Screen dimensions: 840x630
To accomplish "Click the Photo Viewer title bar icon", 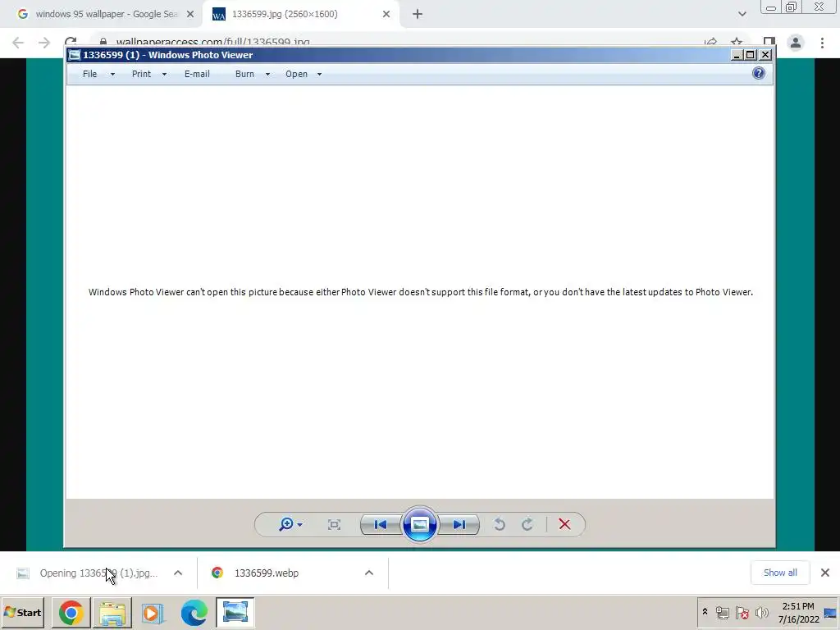I will pyautogui.click(x=75, y=55).
